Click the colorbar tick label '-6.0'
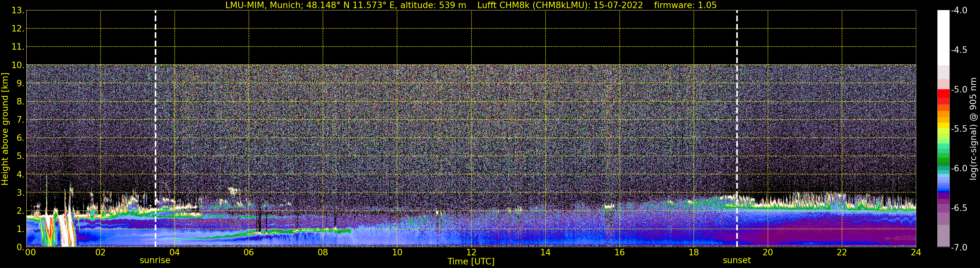This screenshot has height=268, width=980. [959, 168]
